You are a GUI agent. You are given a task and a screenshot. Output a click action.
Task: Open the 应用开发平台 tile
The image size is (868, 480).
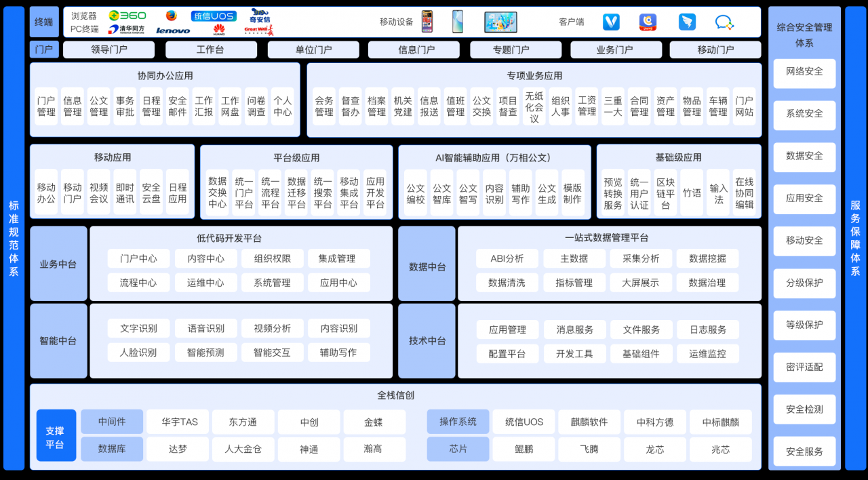tap(375, 193)
